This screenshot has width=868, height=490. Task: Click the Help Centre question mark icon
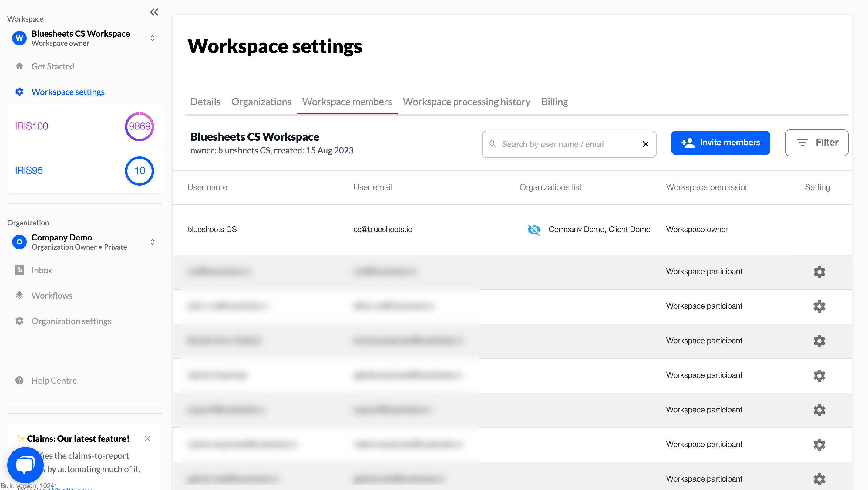click(x=19, y=380)
